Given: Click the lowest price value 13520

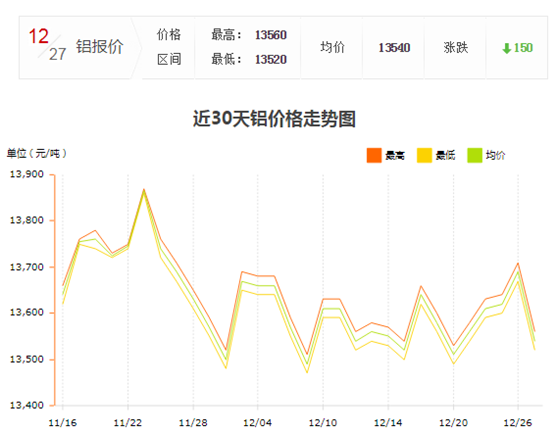Looking at the screenshot, I should tap(270, 59).
